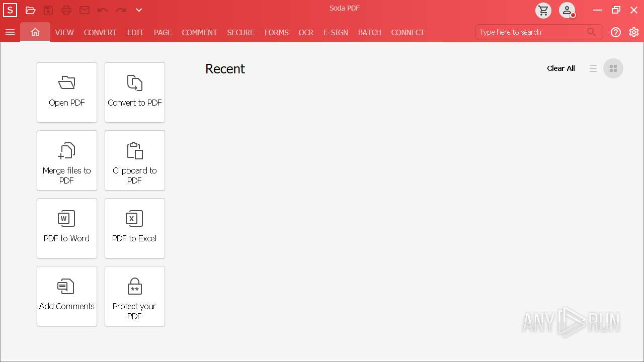Switch recent files to list view
Viewport: 644px width, 362px height.
tap(593, 68)
